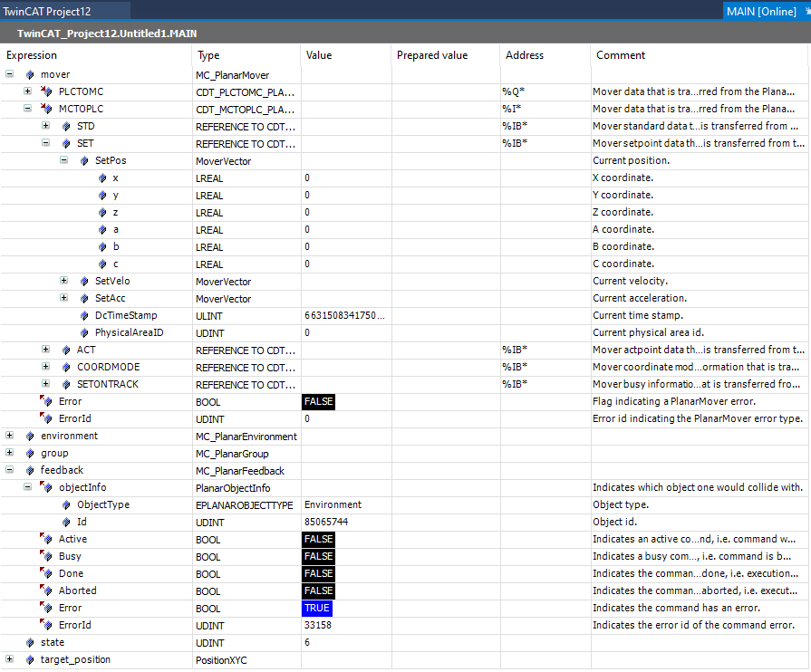Click the Prepared value column header

445,55
